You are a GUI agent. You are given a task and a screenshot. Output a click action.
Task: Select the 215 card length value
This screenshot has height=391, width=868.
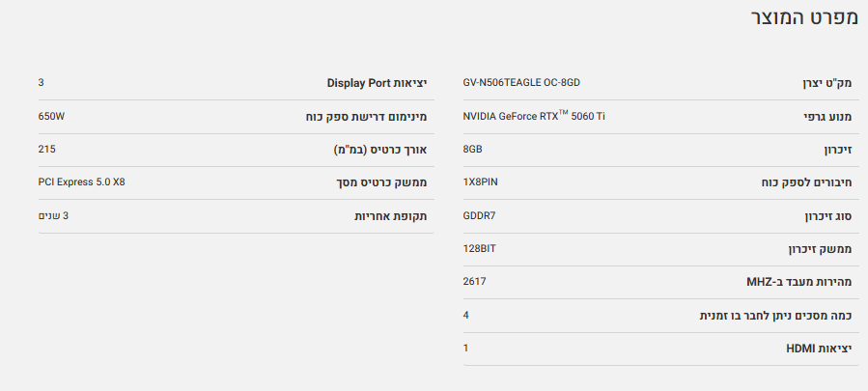click(46, 149)
